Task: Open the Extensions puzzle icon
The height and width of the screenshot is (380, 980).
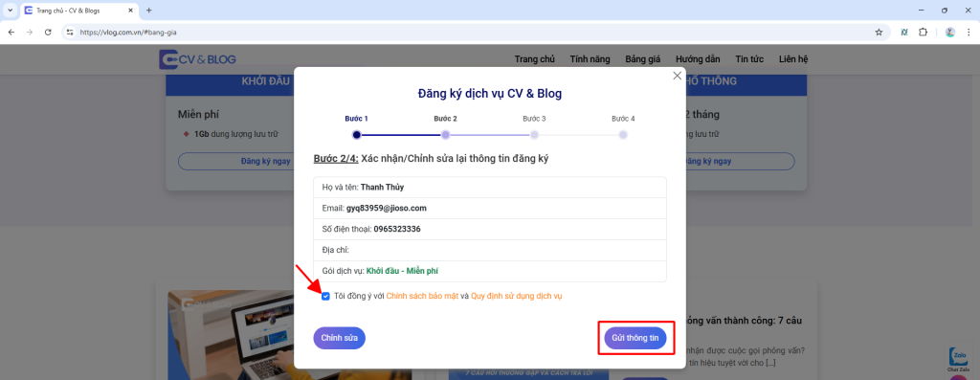Action: click(923, 32)
